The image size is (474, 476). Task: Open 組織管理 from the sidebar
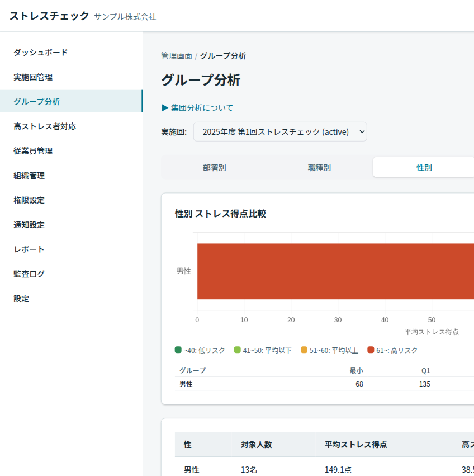click(x=29, y=176)
